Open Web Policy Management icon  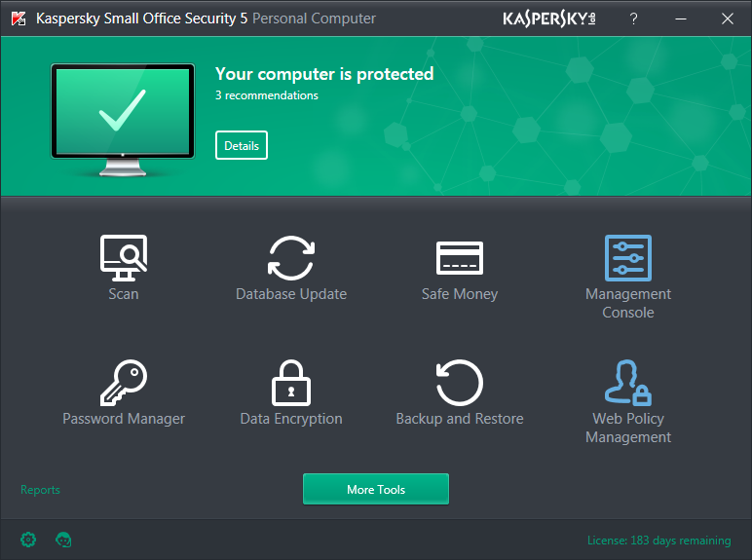[628, 383]
